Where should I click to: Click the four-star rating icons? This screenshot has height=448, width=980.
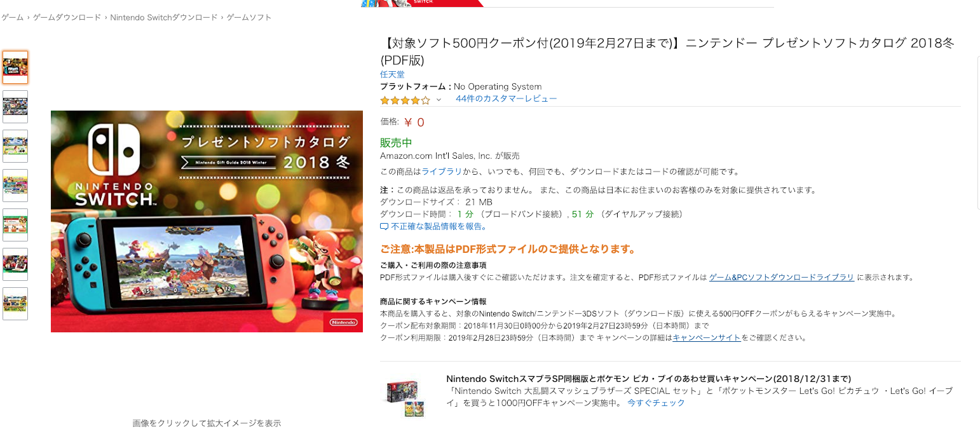[x=405, y=100]
